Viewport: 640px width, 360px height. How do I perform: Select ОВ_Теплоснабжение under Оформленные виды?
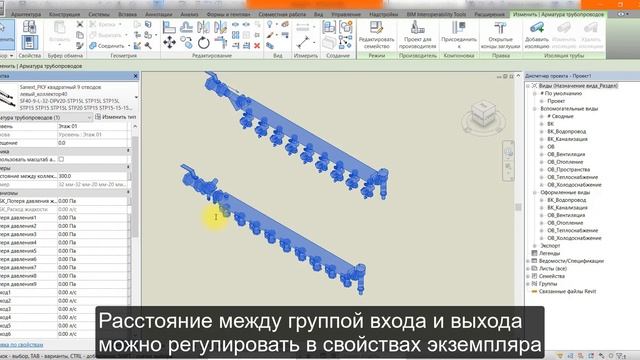[x=572, y=231]
